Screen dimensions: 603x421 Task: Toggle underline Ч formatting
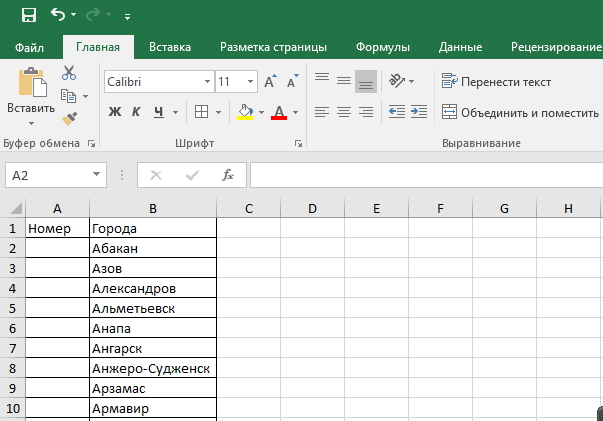[158, 112]
